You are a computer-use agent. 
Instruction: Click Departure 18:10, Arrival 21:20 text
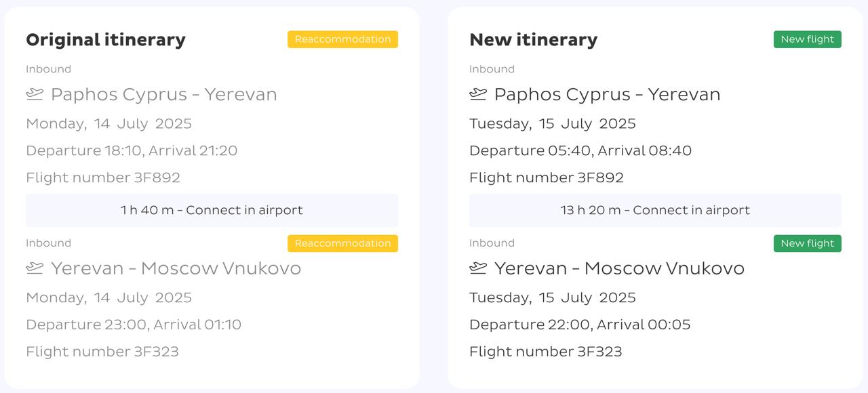(x=132, y=150)
